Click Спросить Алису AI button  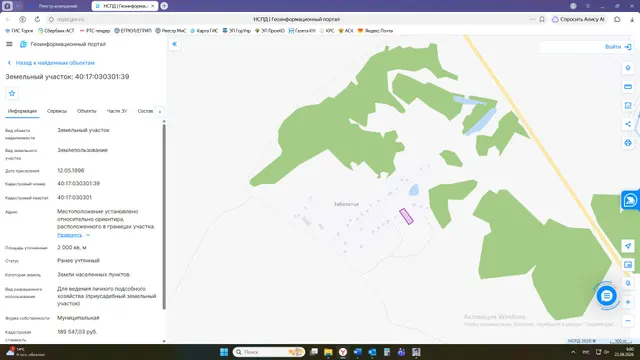pos(578,19)
